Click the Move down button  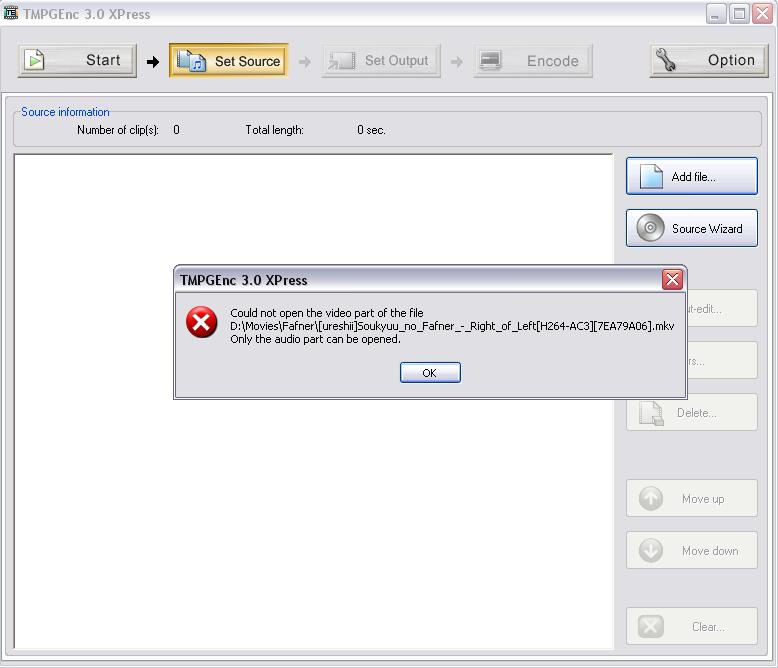tap(692, 550)
